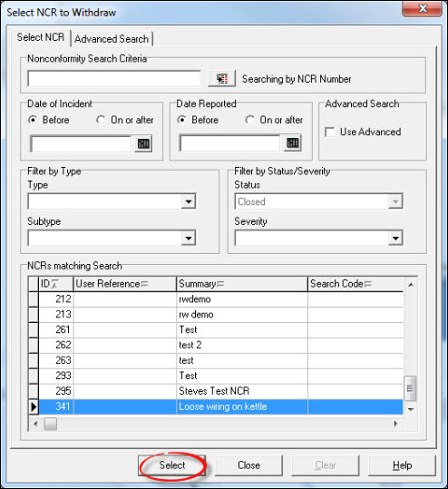Expand the Type dropdown
Screen dimensions: 448x489
point(189,201)
